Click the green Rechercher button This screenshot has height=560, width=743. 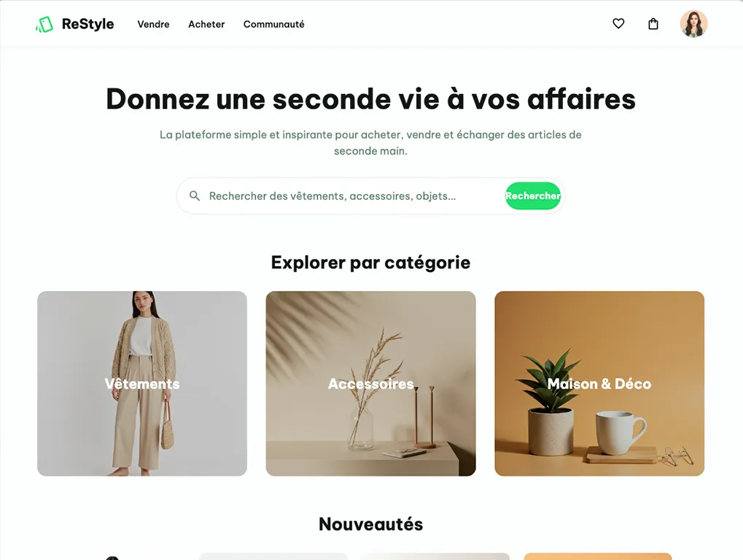click(x=532, y=195)
